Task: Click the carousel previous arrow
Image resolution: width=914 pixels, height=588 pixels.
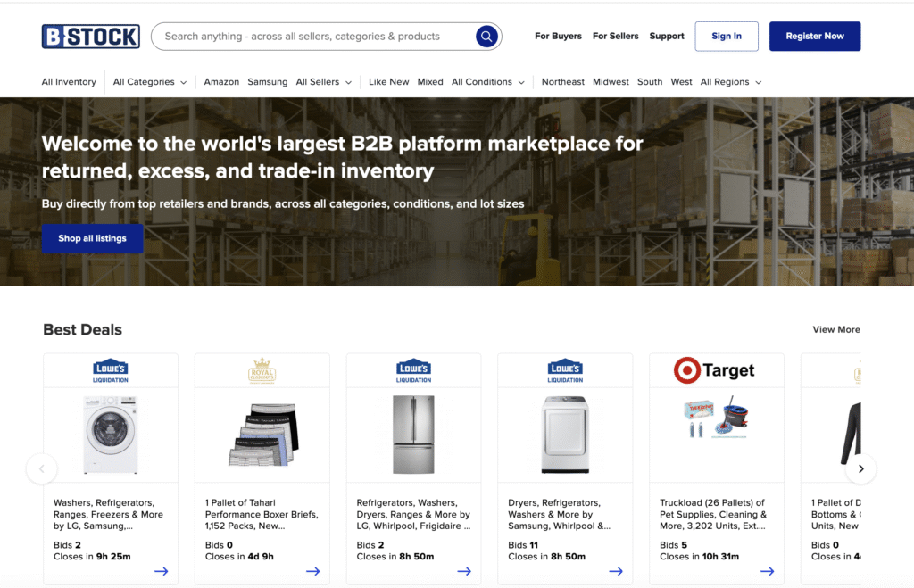Action: click(42, 468)
